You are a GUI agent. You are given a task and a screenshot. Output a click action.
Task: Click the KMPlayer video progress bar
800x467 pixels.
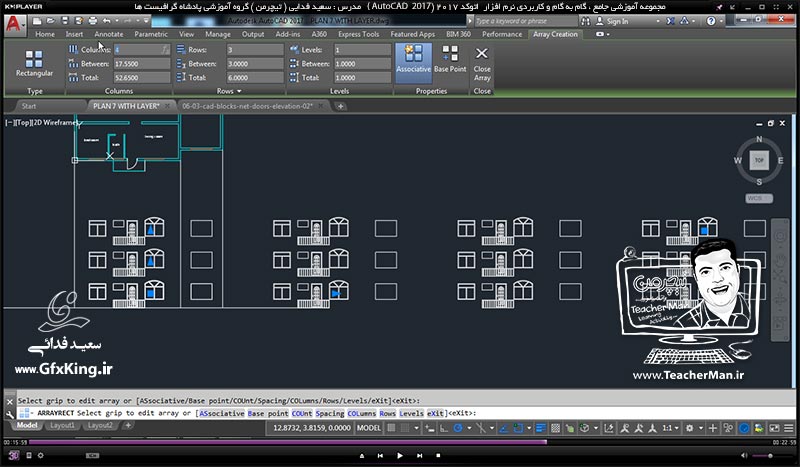[400, 442]
